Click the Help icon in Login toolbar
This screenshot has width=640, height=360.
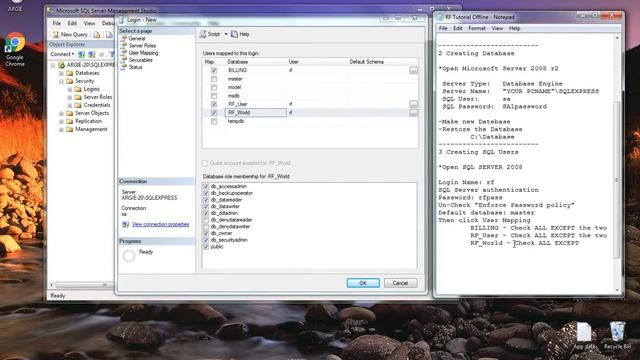click(234, 34)
